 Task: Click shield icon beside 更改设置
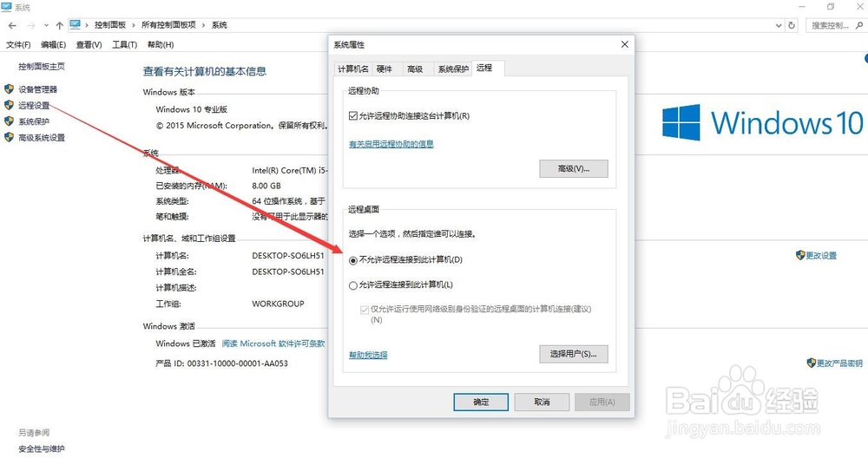click(800, 255)
